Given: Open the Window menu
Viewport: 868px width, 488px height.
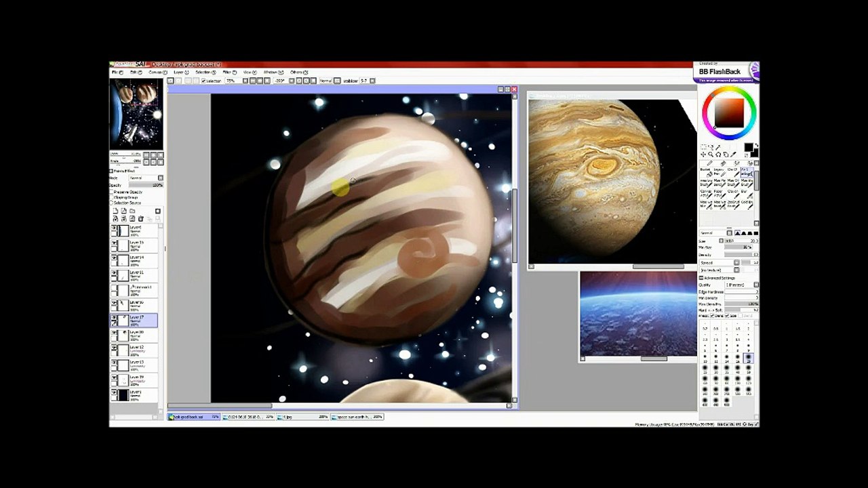Looking at the screenshot, I should [273, 72].
